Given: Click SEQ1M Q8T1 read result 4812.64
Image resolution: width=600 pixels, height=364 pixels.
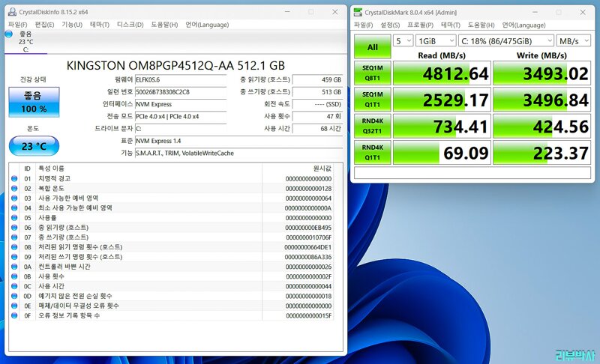Looking at the screenshot, I should pyautogui.click(x=442, y=73).
